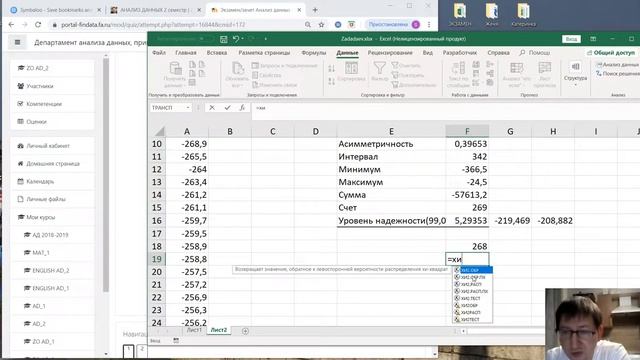Choose ХИ2.ТЕСТ from autocomplete list

[x=473, y=298]
